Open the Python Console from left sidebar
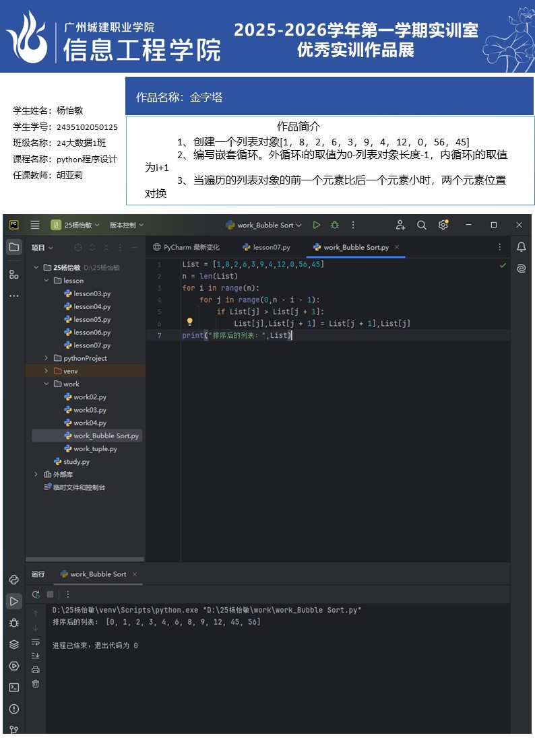Image resolution: width=535 pixels, height=756 pixels. (14, 580)
